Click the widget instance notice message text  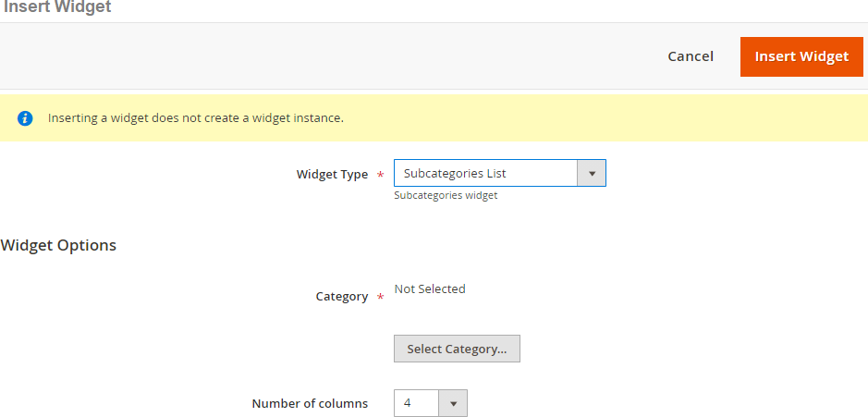(x=196, y=118)
